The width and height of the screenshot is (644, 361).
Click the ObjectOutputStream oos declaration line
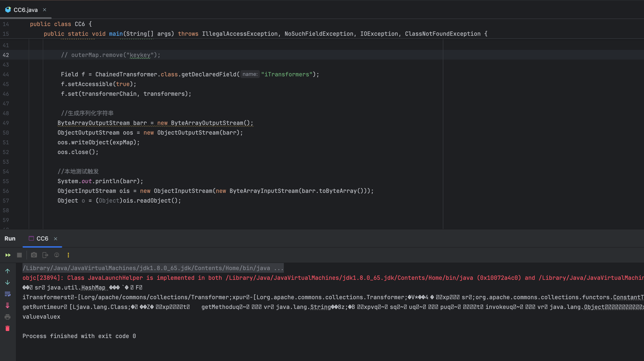[150, 133]
